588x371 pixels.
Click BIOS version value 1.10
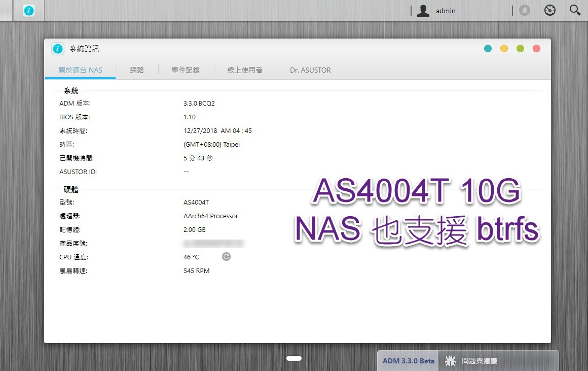pyautogui.click(x=190, y=117)
